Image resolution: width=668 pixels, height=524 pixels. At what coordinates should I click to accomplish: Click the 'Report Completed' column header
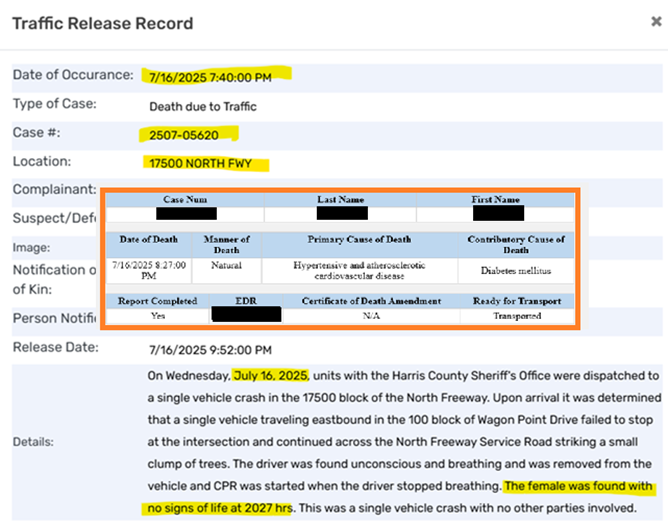click(x=157, y=301)
